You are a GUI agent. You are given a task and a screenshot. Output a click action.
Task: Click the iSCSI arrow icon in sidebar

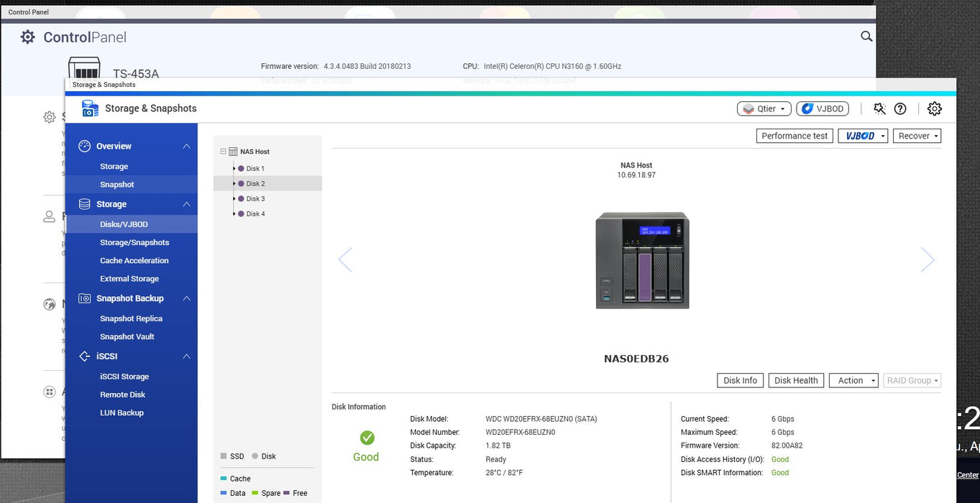[x=84, y=356]
